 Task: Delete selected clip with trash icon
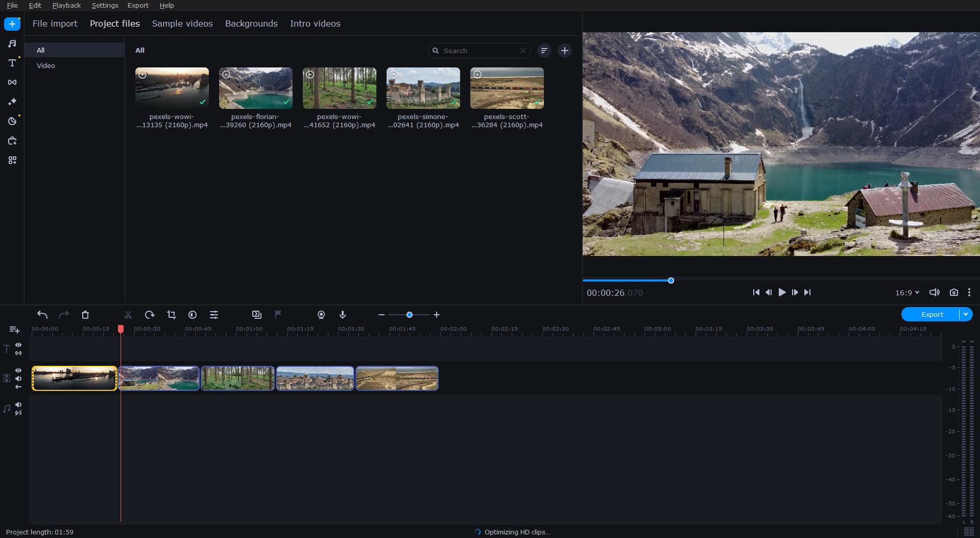pos(85,315)
